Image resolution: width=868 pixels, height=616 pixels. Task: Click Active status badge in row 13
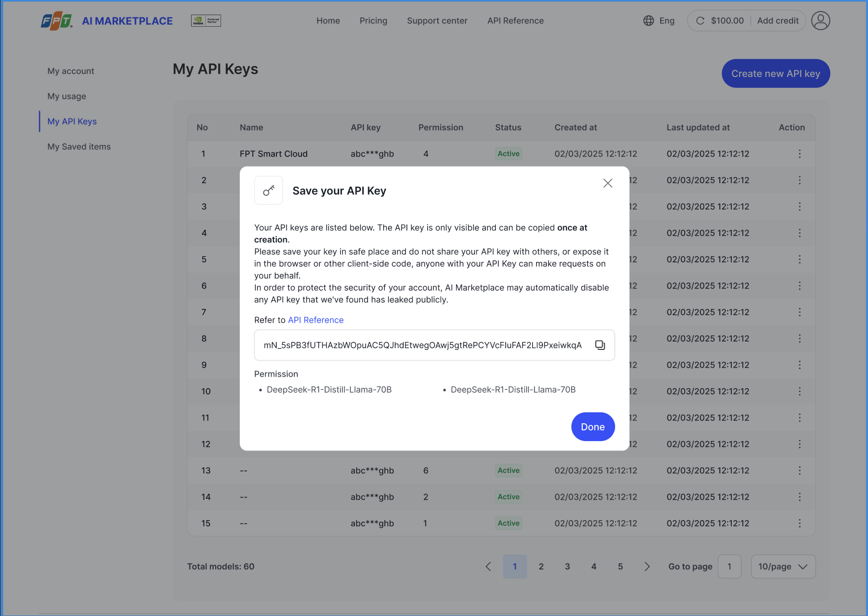coord(508,471)
